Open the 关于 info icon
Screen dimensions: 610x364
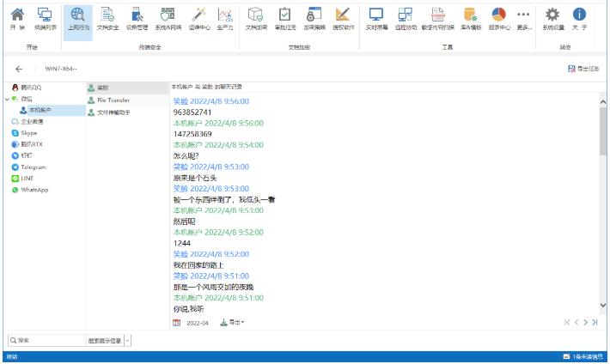click(x=579, y=19)
